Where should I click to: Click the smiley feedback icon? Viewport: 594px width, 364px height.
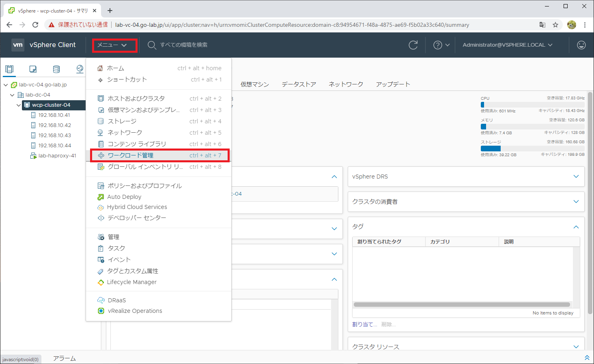(581, 45)
